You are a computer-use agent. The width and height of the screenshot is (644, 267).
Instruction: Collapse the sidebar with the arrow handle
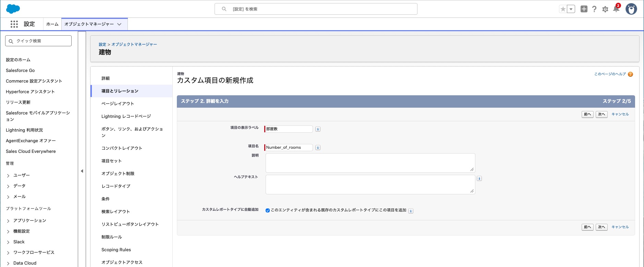click(82, 171)
